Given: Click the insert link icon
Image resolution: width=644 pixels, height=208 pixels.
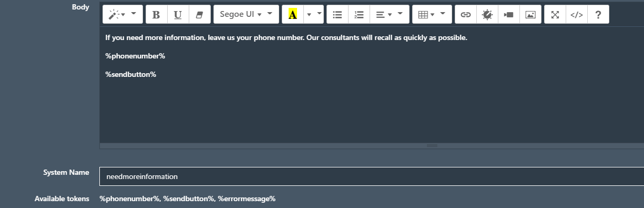Looking at the screenshot, I should [466, 15].
